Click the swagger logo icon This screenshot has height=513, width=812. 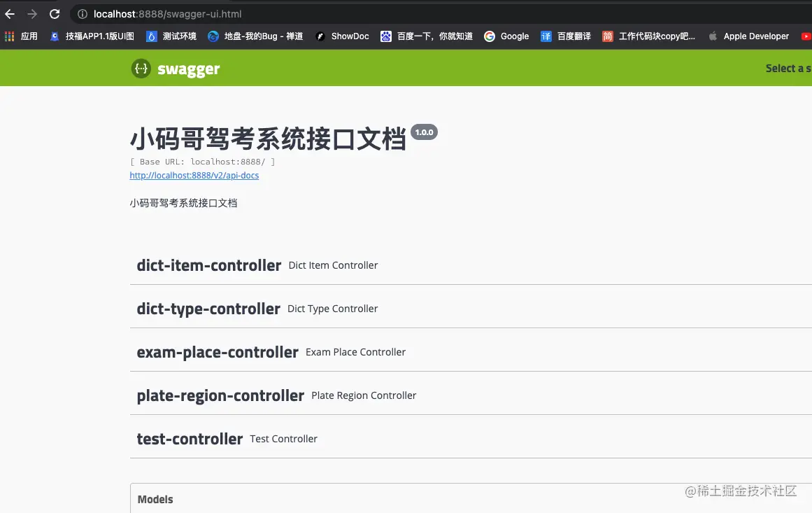point(141,69)
